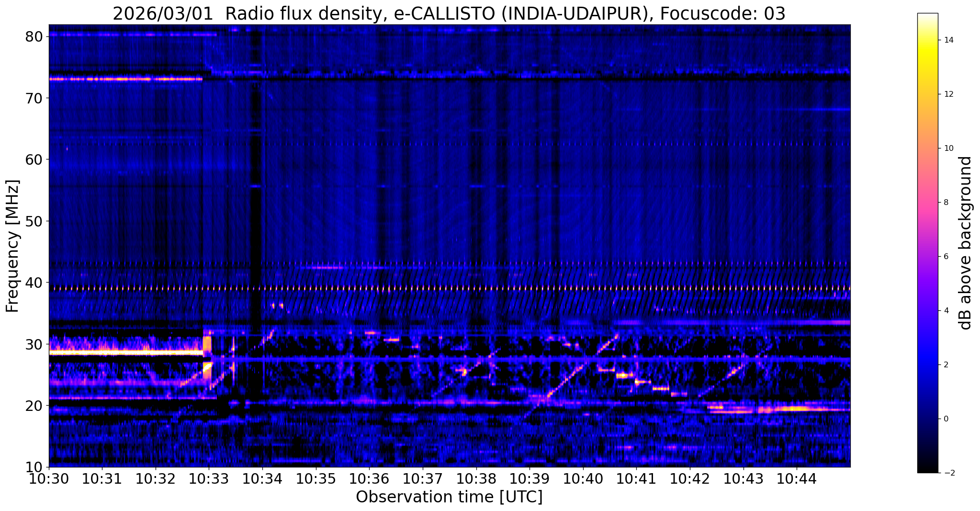Click the bright orange line near 73 MHz at 10:31

click(x=125, y=79)
